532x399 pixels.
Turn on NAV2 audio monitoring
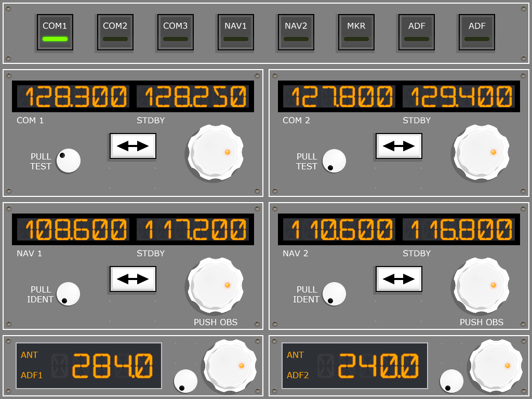tap(296, 32)
